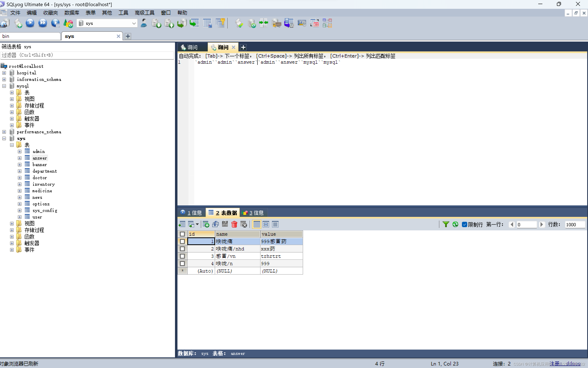The width and height of the screenshot is (588, 368).
Task: Expand the doctor table node
Action: tap(20, 178)
